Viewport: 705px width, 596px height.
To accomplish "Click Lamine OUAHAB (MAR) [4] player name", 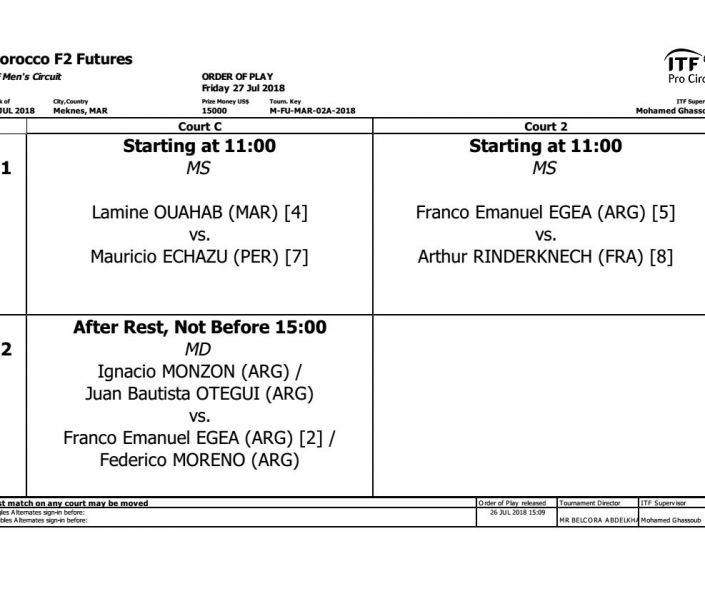I will 200,213.
